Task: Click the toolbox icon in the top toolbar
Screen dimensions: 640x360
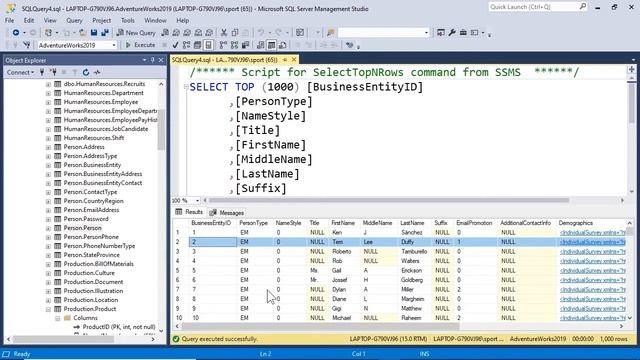Action: click(x=463, y=33)
